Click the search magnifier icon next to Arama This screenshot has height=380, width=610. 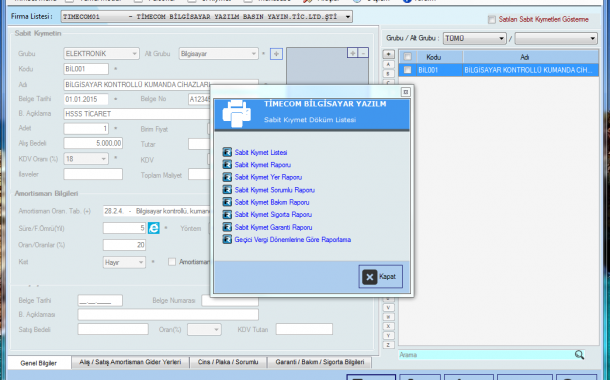click(579, 355)
